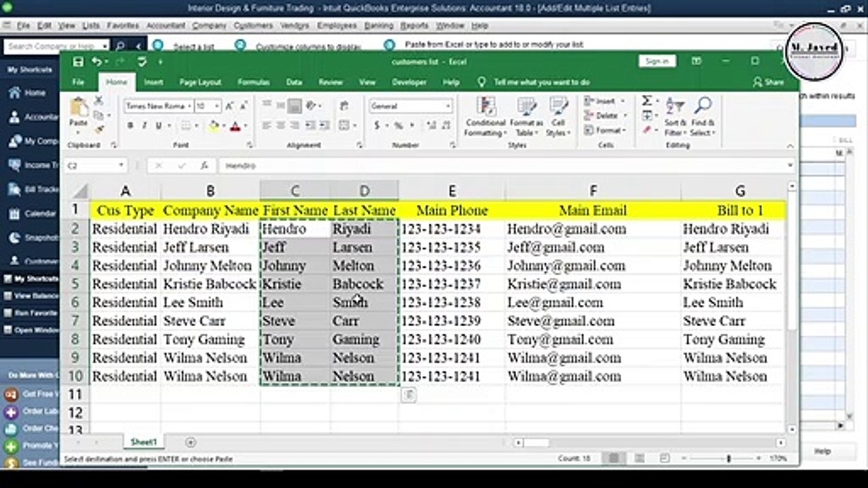This screenshot has width=868, height=488.
Task: Open QuickBooks Reports menu
Action: click(414, 26)
